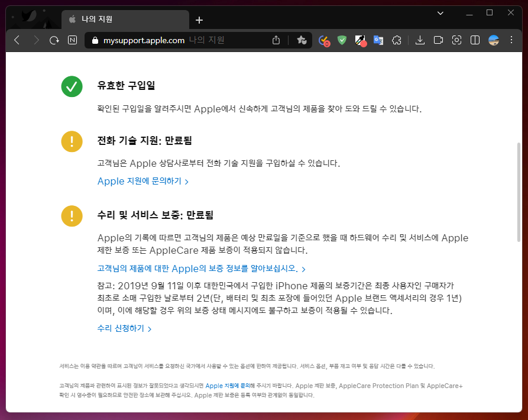Image resolution: width=528 pixels, height=420 pixels.
Task: Click the green checkmark status icon
Action: 72,86
